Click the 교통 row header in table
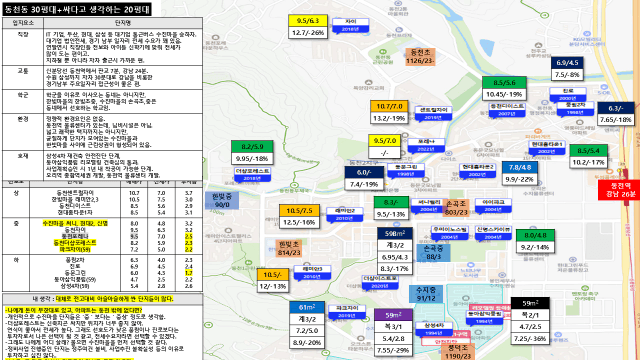The width and height of the screenshot is (640, 360). tap(23, 77)
